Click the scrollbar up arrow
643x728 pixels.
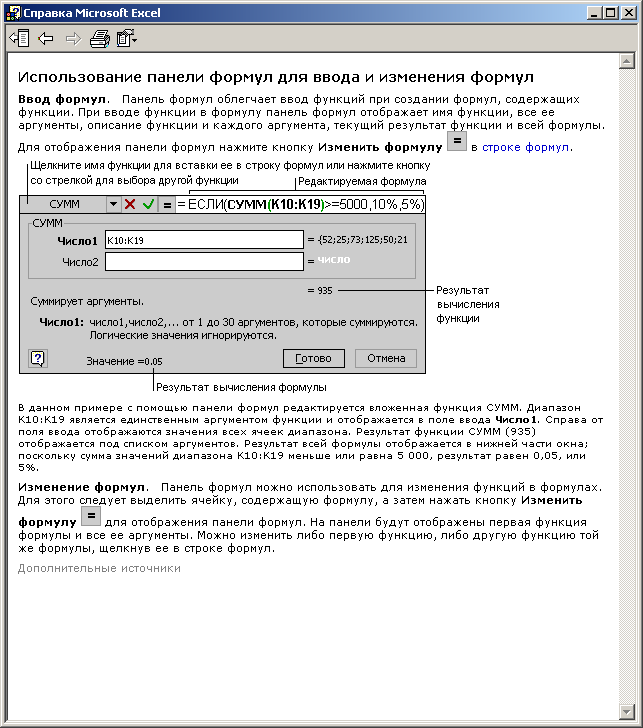627,61
